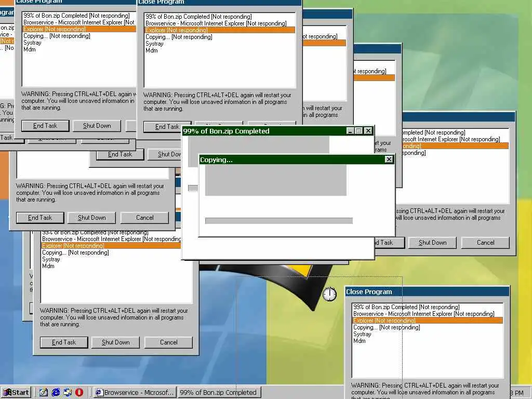Select highlighted Explorer row in bottom-right dialog list
532x399 pixels.
(x=428, y=321)
